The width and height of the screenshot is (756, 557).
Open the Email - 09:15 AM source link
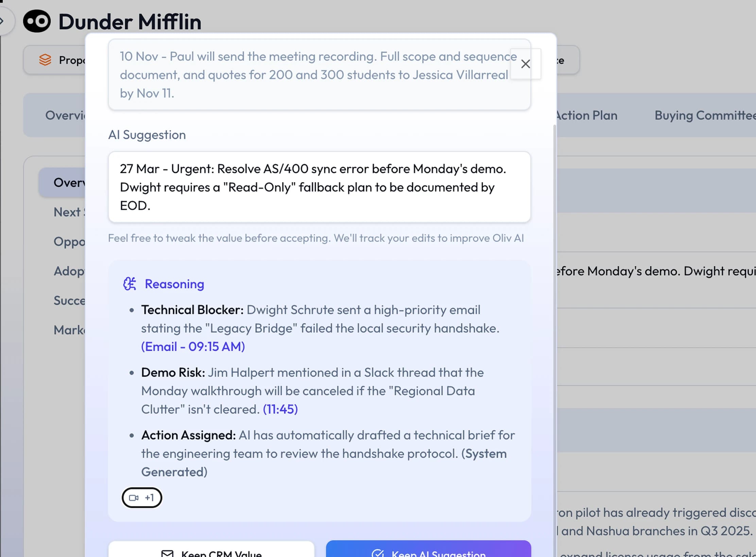click(x=193, y=346)
